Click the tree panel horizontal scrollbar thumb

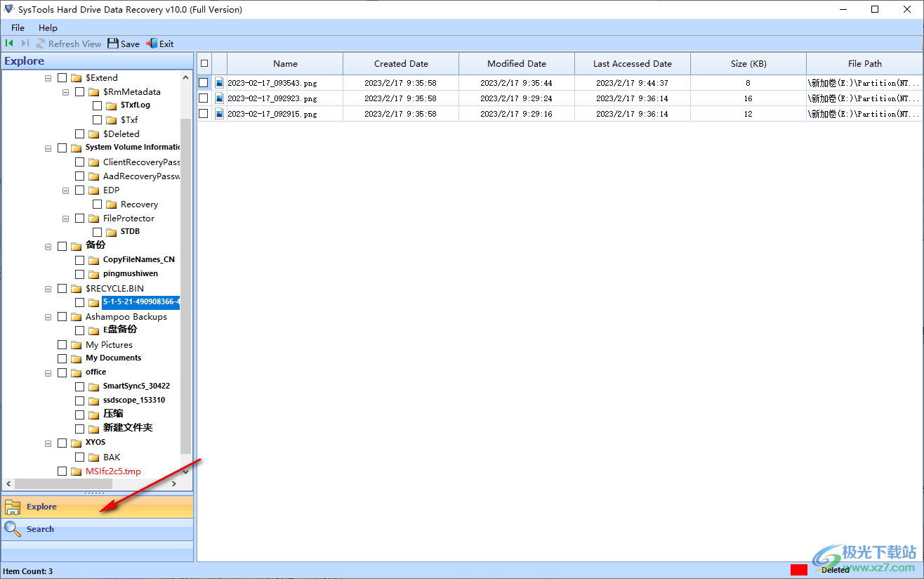(63, 484)
